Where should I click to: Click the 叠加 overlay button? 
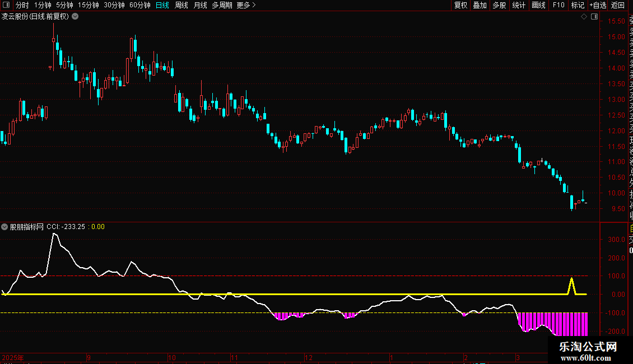[x=480, y=5]
